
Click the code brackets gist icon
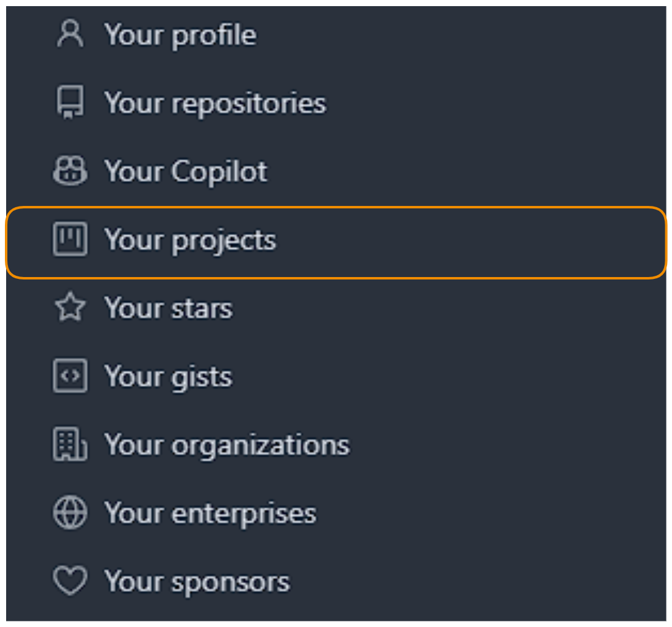(71, 376)
